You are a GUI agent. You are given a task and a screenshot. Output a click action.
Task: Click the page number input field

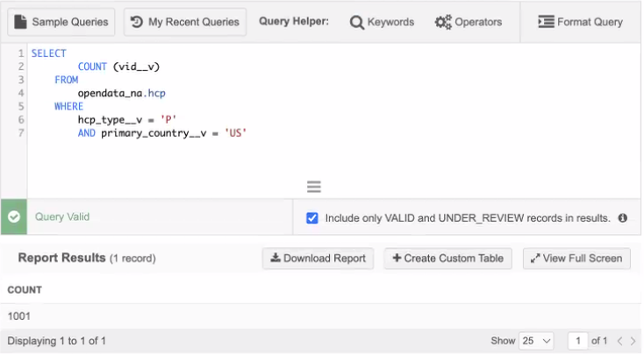click(x=578, y=341)
